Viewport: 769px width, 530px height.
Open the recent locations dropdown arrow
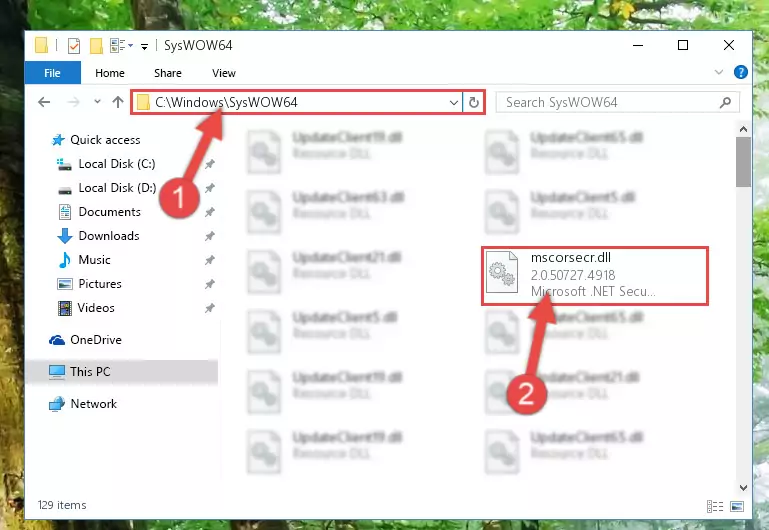tap(97, 101)
